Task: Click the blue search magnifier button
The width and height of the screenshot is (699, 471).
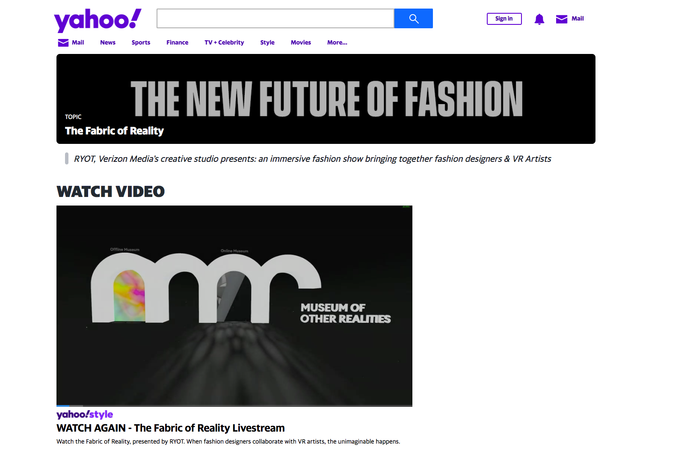Action: (413, 19)
